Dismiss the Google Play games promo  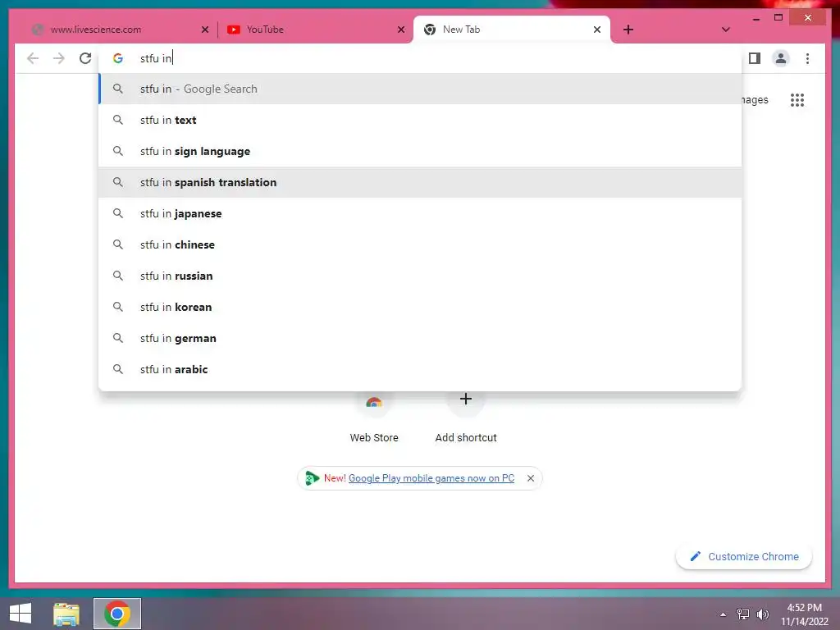[x=531, y=478]
